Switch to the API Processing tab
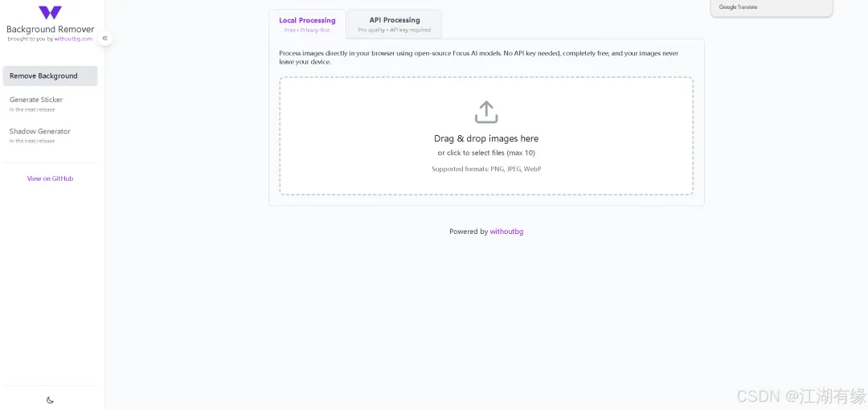Screen dimensions: 868x410 click(395, 24)
